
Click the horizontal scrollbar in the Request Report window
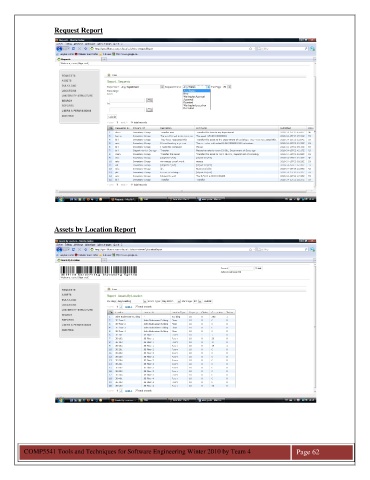click(x=183, y=192)
